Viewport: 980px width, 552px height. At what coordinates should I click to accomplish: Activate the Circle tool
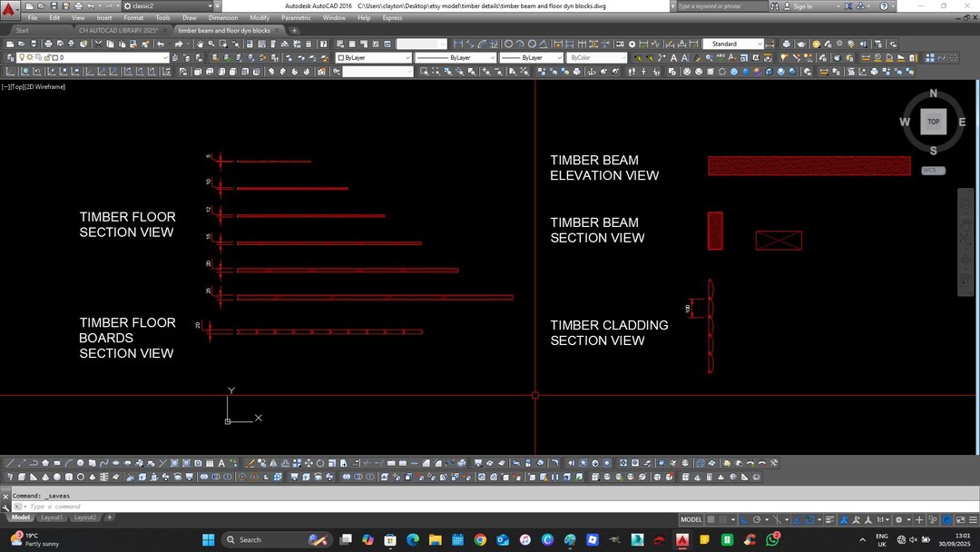tap(81, 463)
